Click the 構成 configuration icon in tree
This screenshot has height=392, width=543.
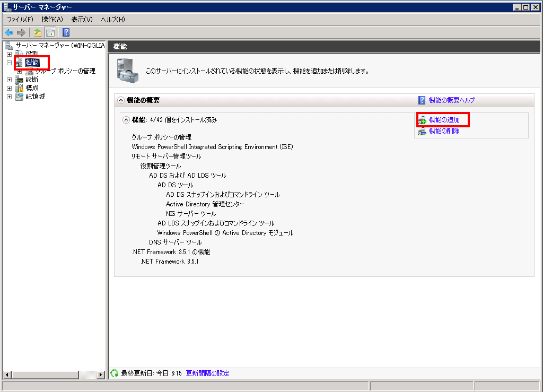tap(20, 88)
